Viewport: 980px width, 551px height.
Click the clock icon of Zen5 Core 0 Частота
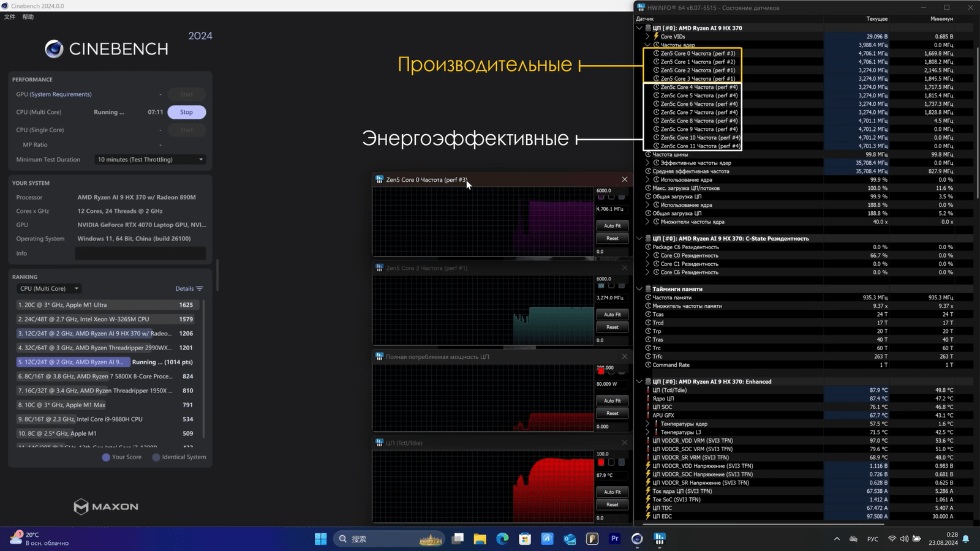[656, 53]
